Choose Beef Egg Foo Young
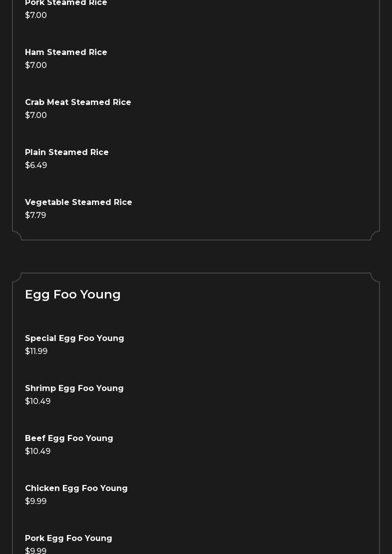 [69, 438]
